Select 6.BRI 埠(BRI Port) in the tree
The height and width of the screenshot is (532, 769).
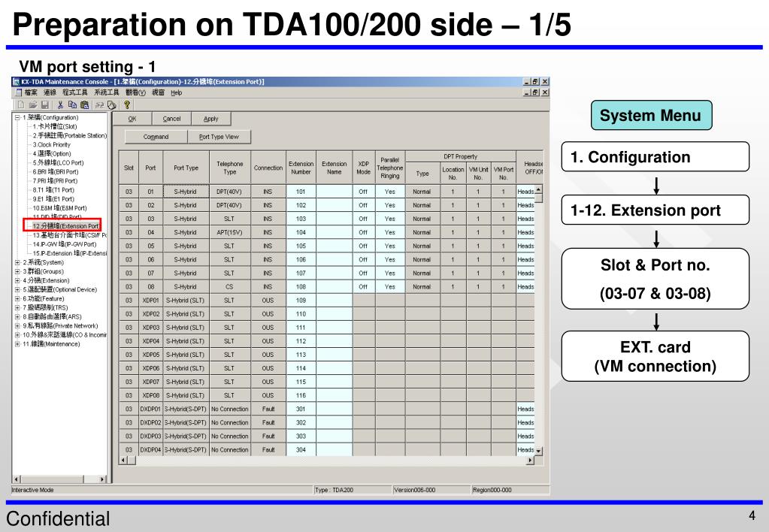point(56,172)
